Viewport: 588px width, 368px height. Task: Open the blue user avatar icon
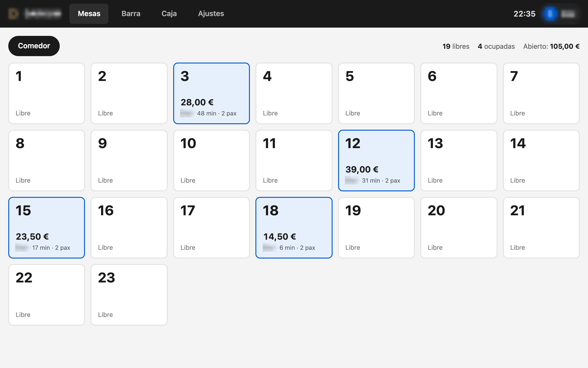pyautogui.click(x=550, y=14)
